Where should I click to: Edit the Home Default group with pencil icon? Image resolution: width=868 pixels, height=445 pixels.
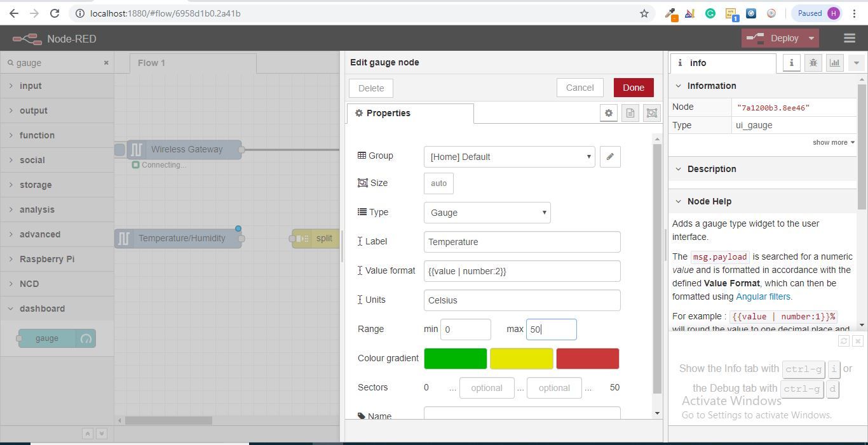point(610,157)
